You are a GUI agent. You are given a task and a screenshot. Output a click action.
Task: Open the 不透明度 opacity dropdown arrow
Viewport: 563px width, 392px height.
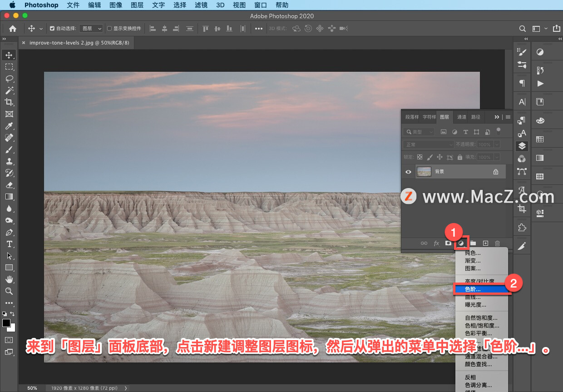(497, 144)
